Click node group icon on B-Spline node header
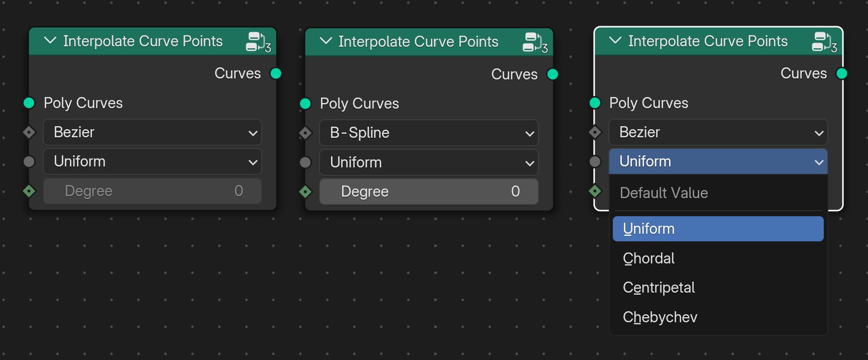Screen dimensions: 868x360 point(535,42)
